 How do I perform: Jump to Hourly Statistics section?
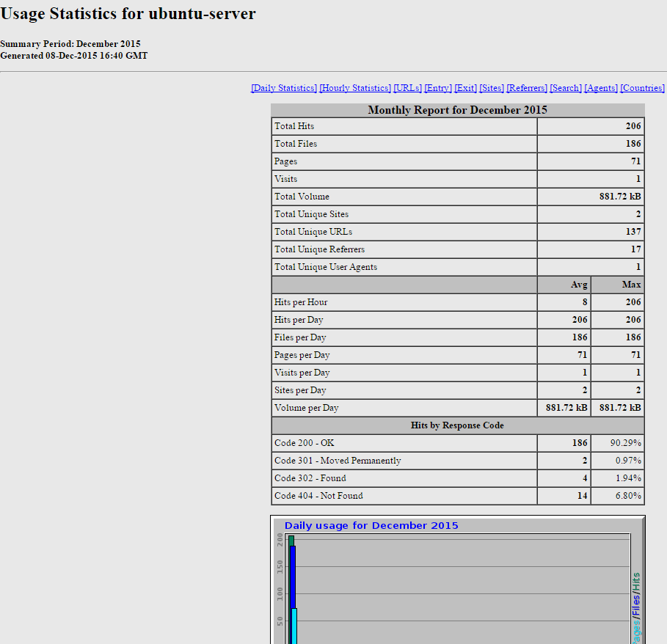[355, 88]
